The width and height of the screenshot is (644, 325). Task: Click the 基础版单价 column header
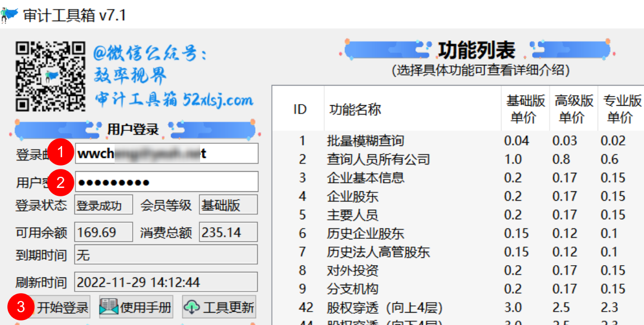coord(524,107)
